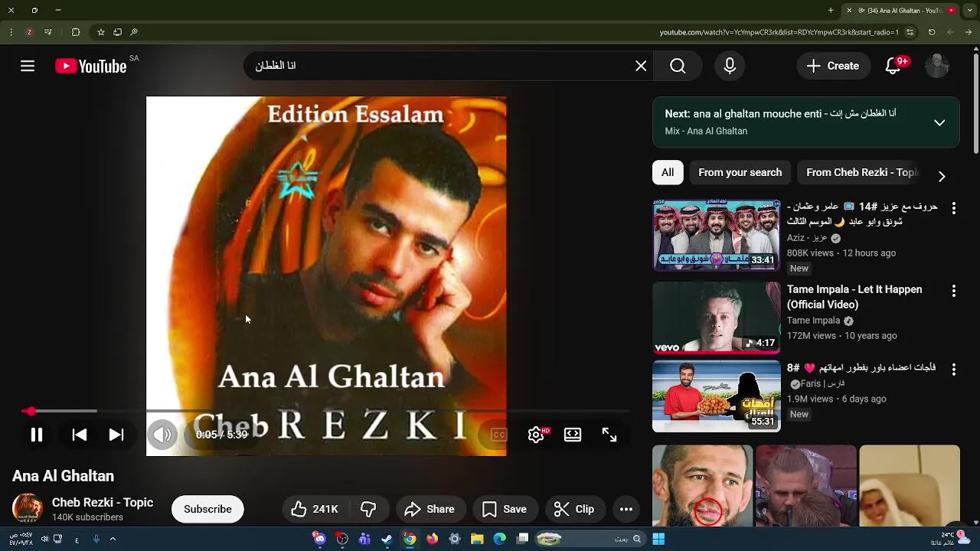This screenshot has width=980, height=551.
Task: Switch to theater mode
Action: click(x=573, y=435)
